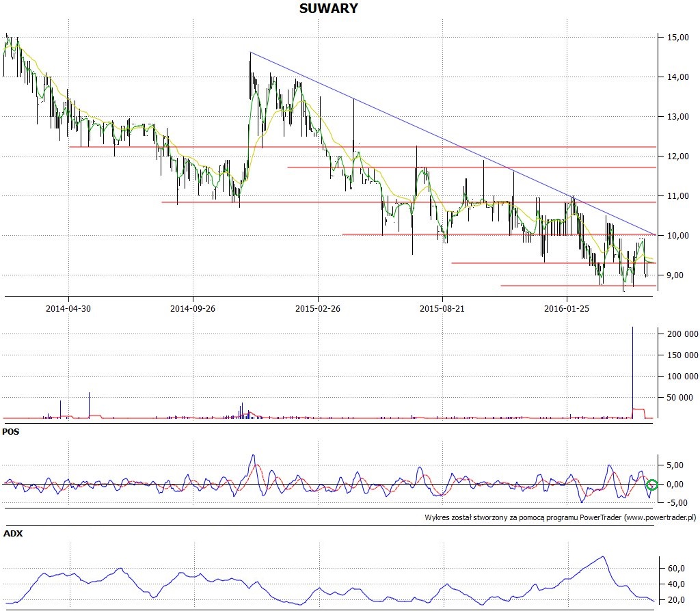Click the 10,00 price axis label

[678, 236]
